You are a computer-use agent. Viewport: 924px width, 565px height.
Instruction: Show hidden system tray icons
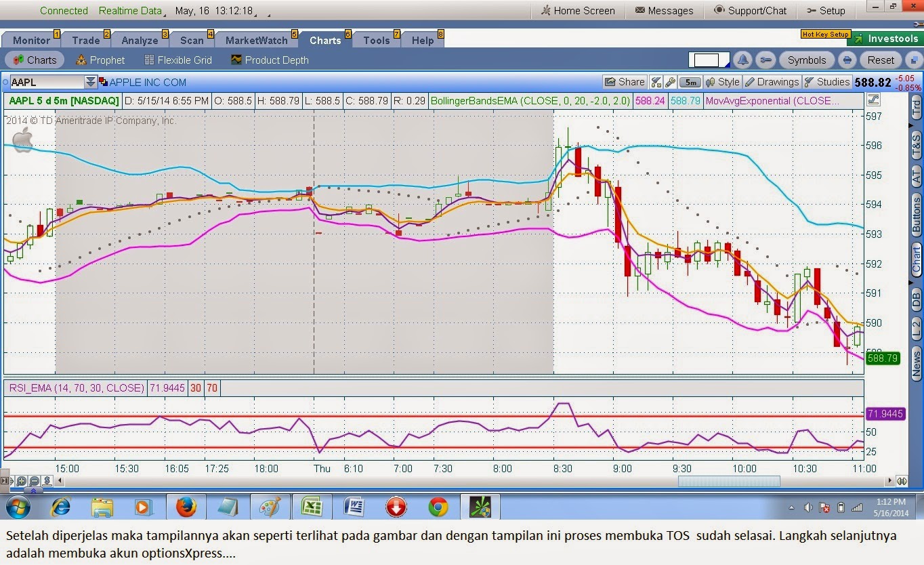pos(791,507)
